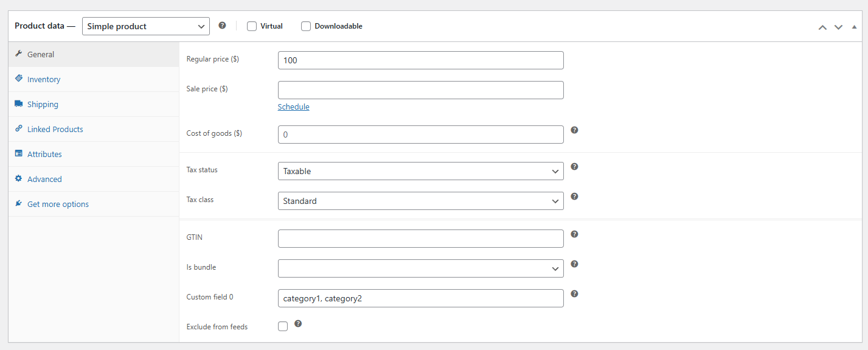
Task: Click help icon next to GTIN field
Action: click(574, 234)
